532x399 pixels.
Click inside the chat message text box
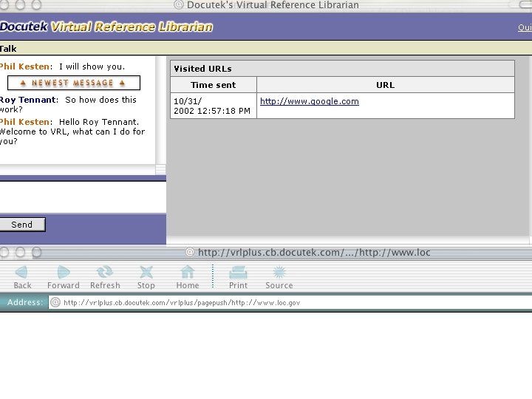tap(83, 197)
